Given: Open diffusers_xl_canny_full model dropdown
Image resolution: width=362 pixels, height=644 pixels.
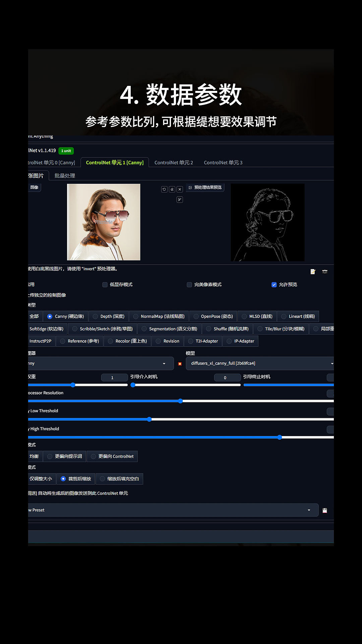Looking at the screenshot, I should click(260, 364).
